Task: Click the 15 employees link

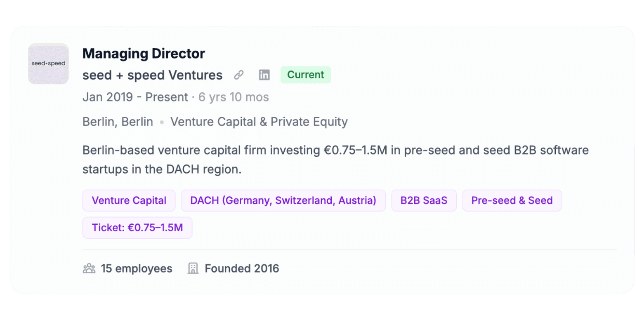Action: click(137, 268)
